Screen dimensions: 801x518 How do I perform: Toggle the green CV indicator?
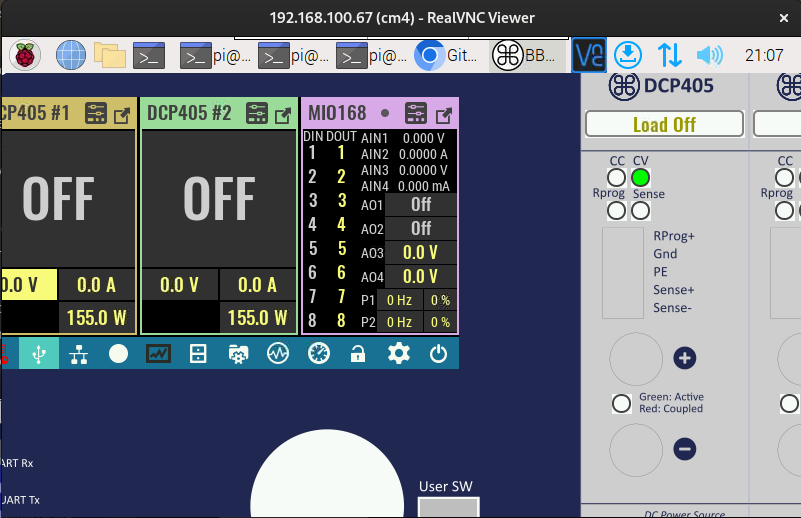[x=641, y=178]
